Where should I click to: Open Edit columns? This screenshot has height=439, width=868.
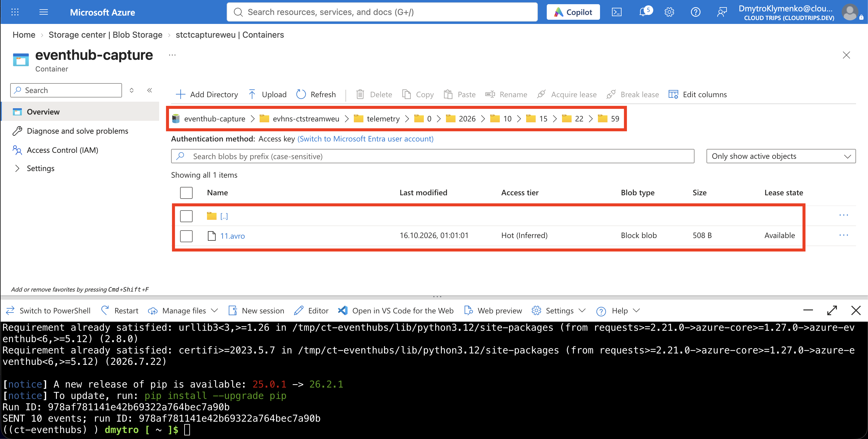coord(698,94)
